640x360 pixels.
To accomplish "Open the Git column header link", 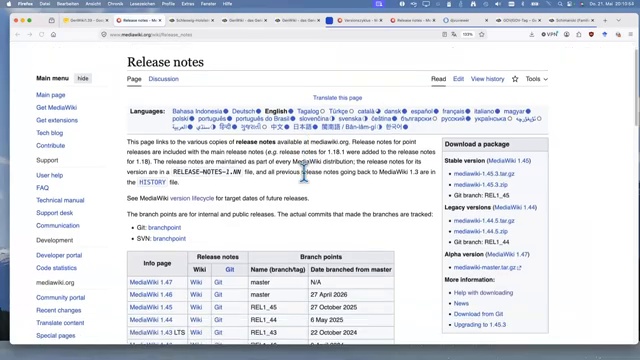I will [230, 270].
